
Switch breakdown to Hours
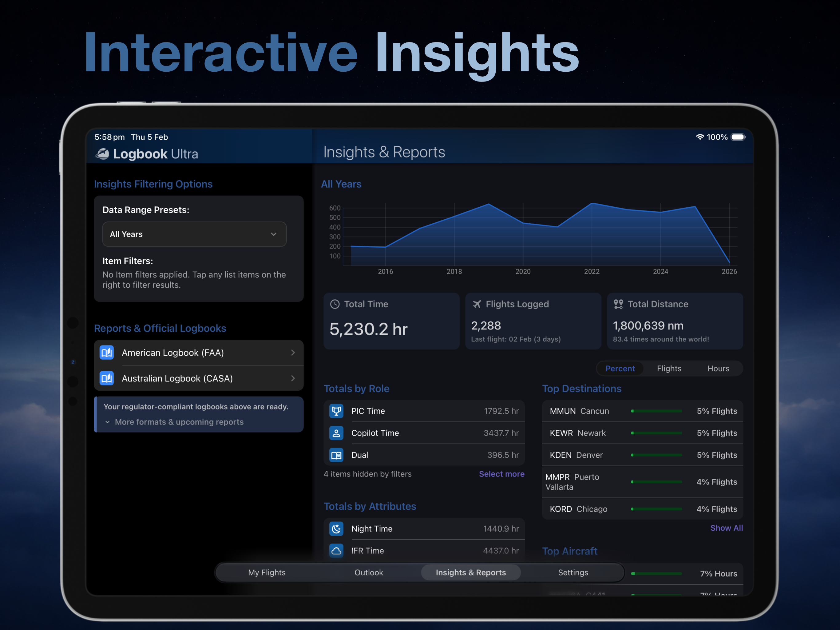pos(718,369)
